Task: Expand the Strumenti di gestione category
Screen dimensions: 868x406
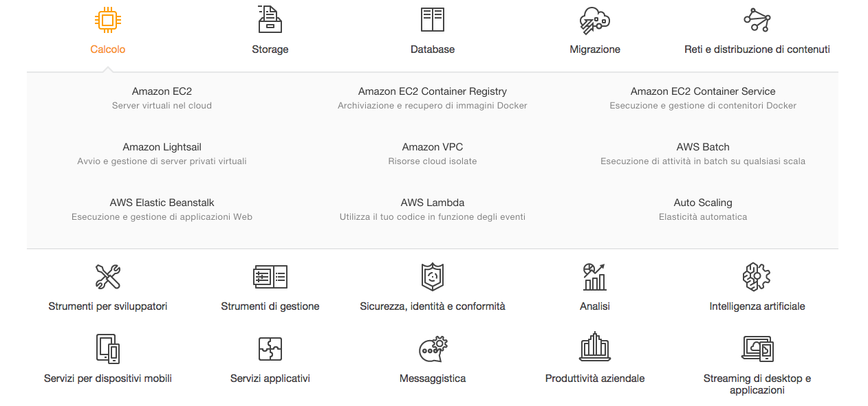Action: [x=270, y=306]
